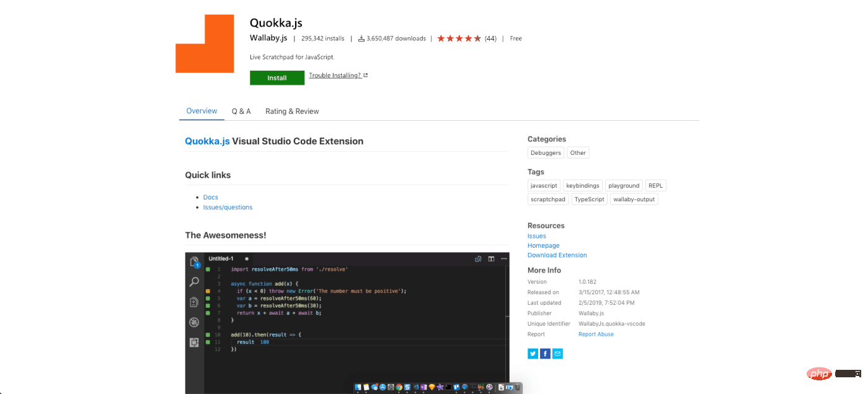Image resolution: width=868 pixels, height=394 pixels.
Task: Filter by the Debuggers category
Action: [x=546, y=153]
